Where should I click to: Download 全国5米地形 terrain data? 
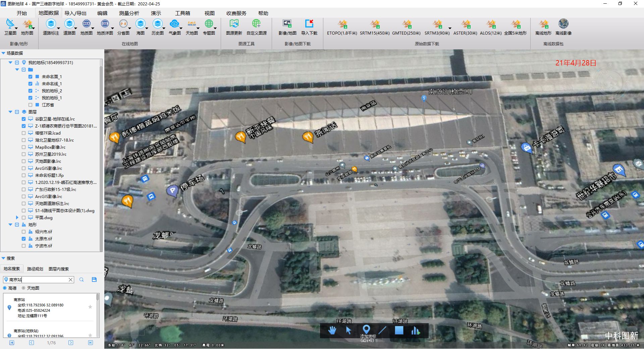pyautogui.click(x=515, y=27)
